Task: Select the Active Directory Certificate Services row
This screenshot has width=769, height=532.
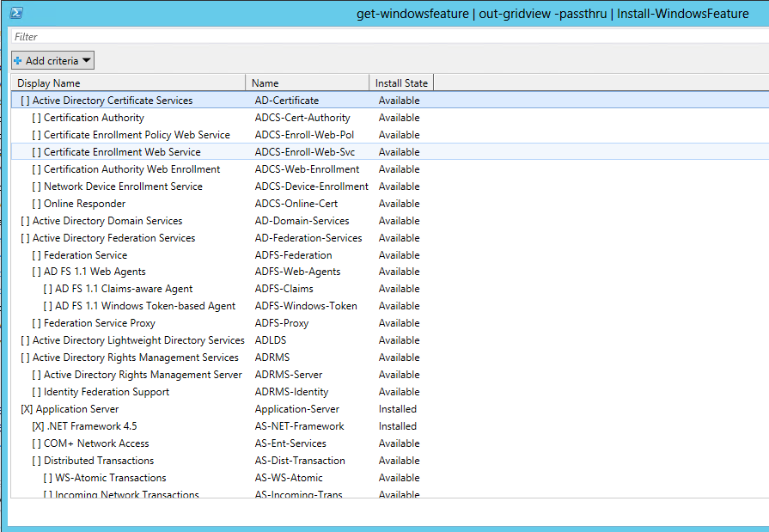Action: point(112,101)
